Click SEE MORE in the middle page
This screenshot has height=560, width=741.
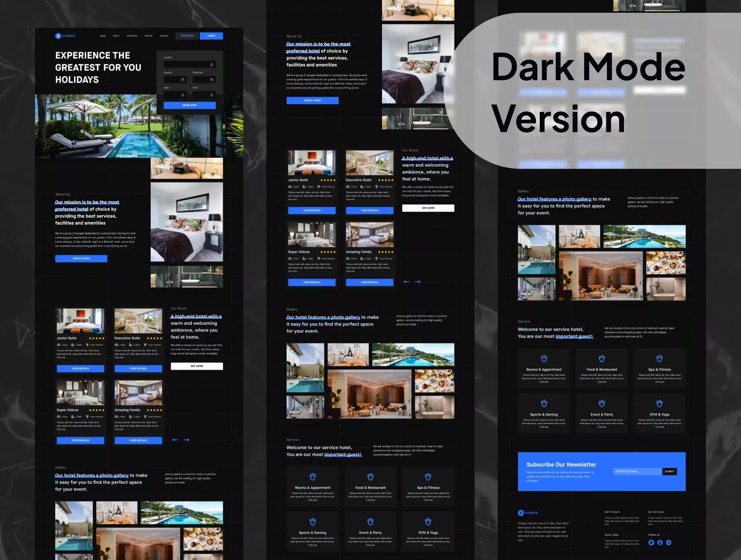point(428,208)
